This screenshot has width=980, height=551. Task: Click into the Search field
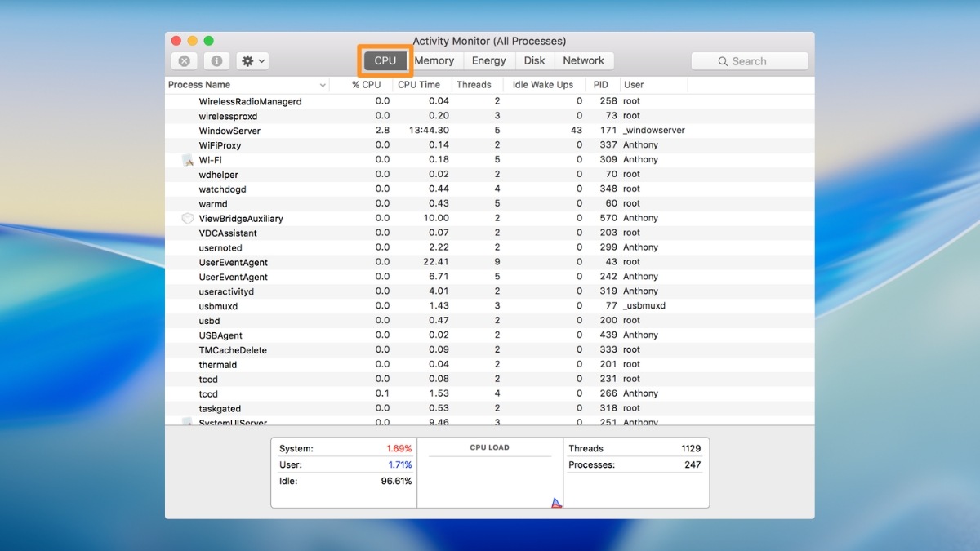tap(759, 61)
